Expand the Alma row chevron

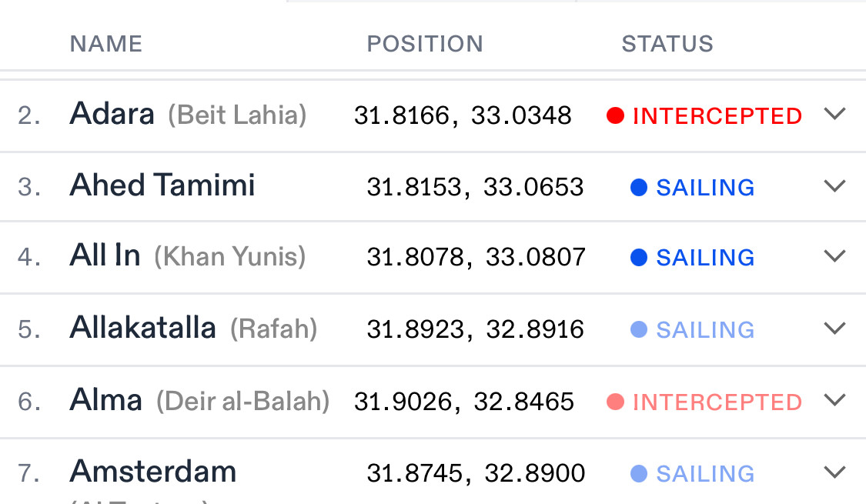click(x=834, y=400)
